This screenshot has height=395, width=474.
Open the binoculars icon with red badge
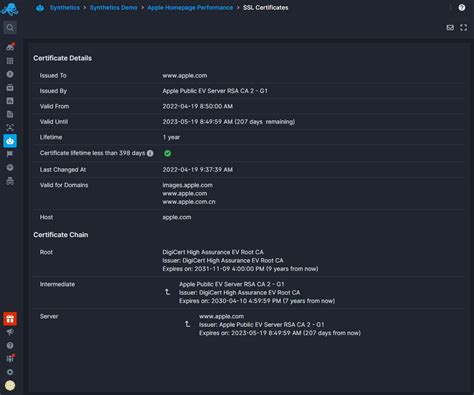(x=10, y=47)
